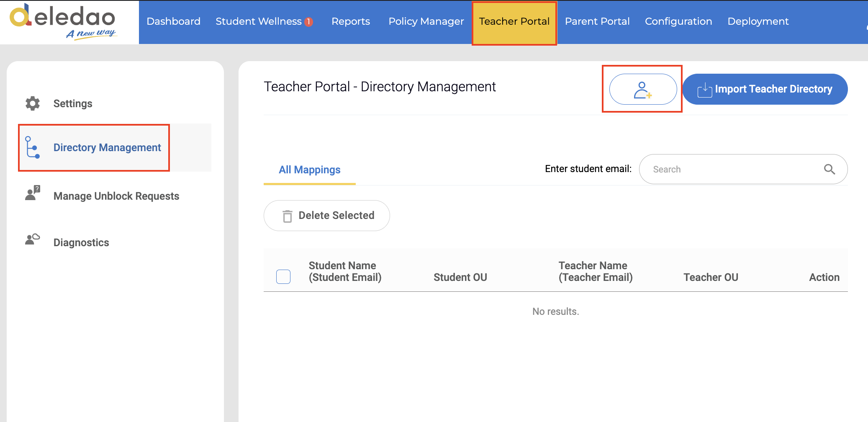The image size is (868, 422).
Task: Open the Student Wellness menu
Action: pyautogui.click(x=259, y=21)
